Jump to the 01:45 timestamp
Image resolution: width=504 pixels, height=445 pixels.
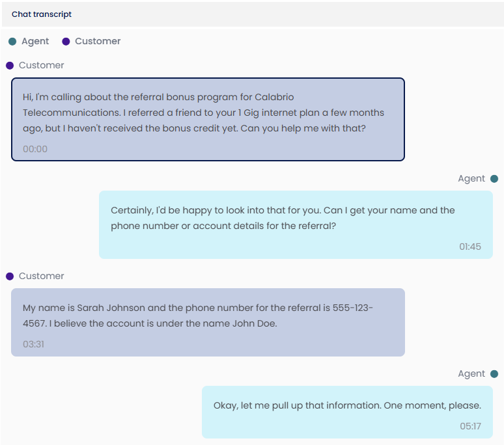[x=470, y=247]
